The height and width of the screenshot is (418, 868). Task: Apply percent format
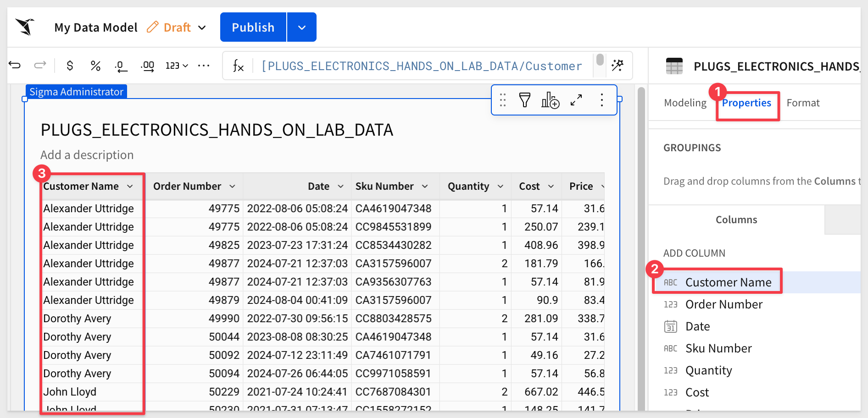click(95, 66)
